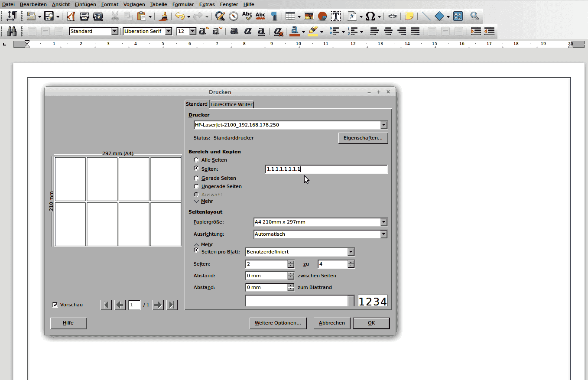
Task: Confirm printing with OK button
Action: click(371, 323)
